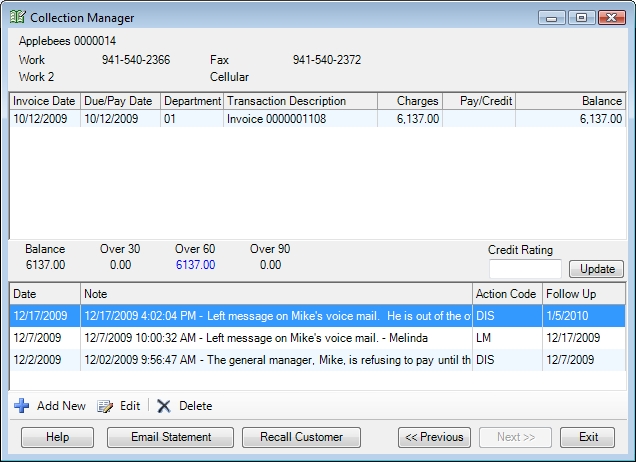Select the 12/7/2009 Melinda note row
Screen dimensions: 636x462
point(240,338)
